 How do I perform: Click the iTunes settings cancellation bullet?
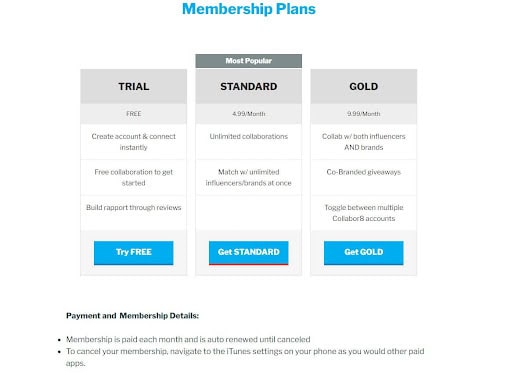click(245, 357)
